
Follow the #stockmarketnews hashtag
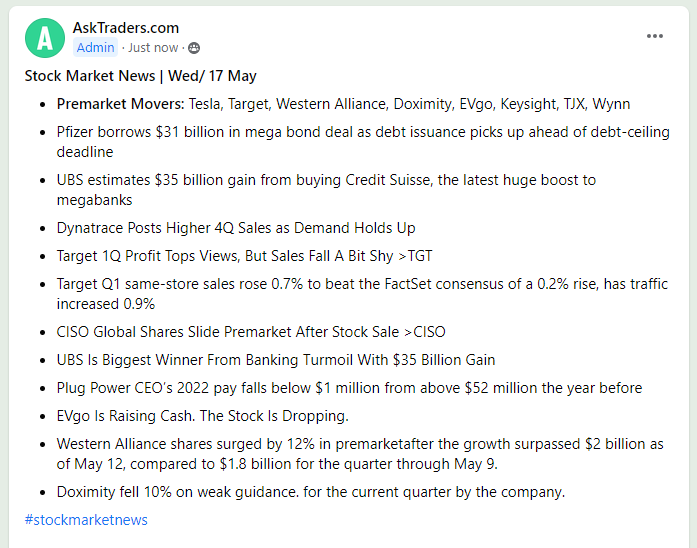point(86,519)
